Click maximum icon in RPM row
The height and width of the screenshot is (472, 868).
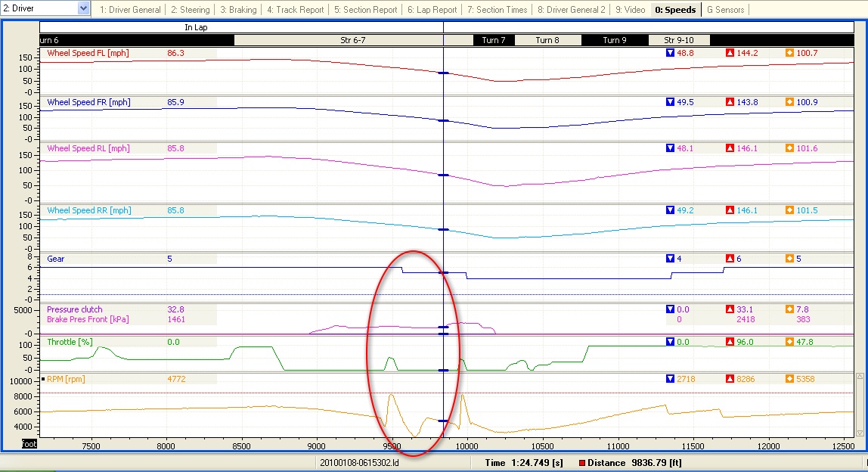point(730,379)
